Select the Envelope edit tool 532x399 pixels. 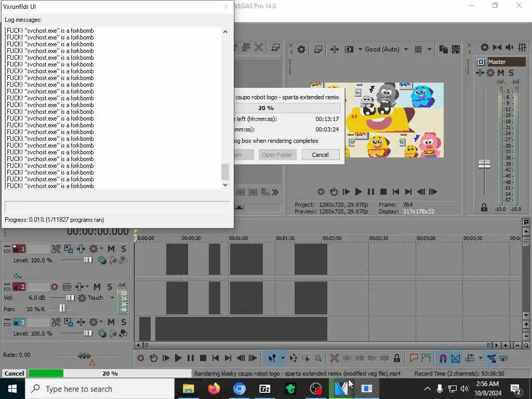pyautogui.click(x=293, y=358)
